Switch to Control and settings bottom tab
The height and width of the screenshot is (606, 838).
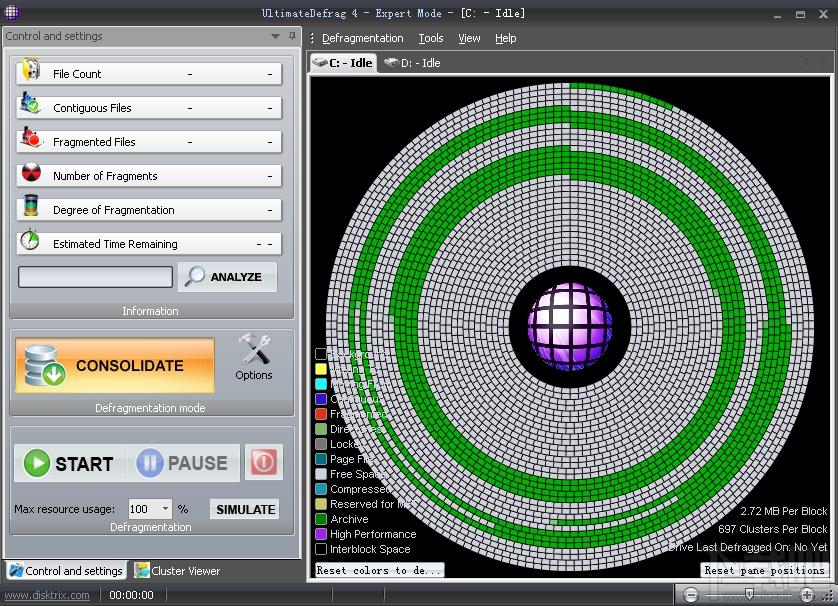(66, 571)
